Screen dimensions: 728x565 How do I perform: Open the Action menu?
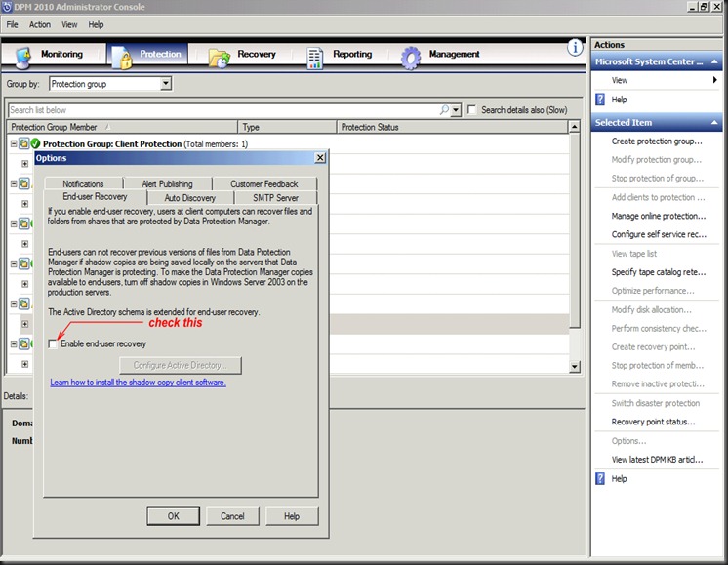pos(40,24)
